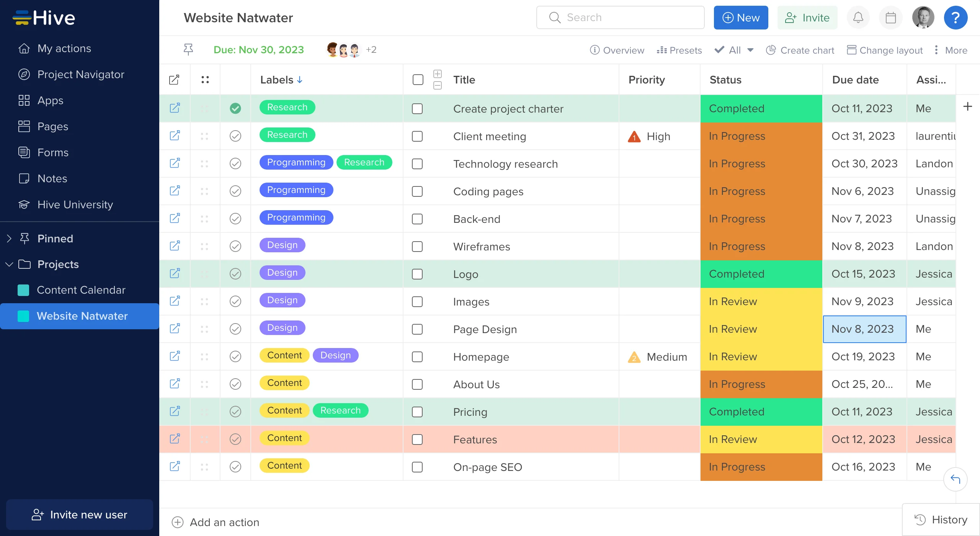
Task: Click the notifications bell icon
Action: [858, 18]
